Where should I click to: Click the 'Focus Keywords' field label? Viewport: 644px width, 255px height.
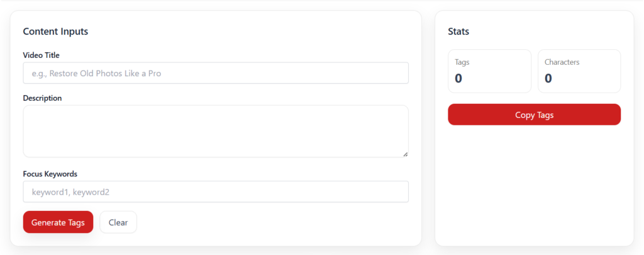click(50, 174)
